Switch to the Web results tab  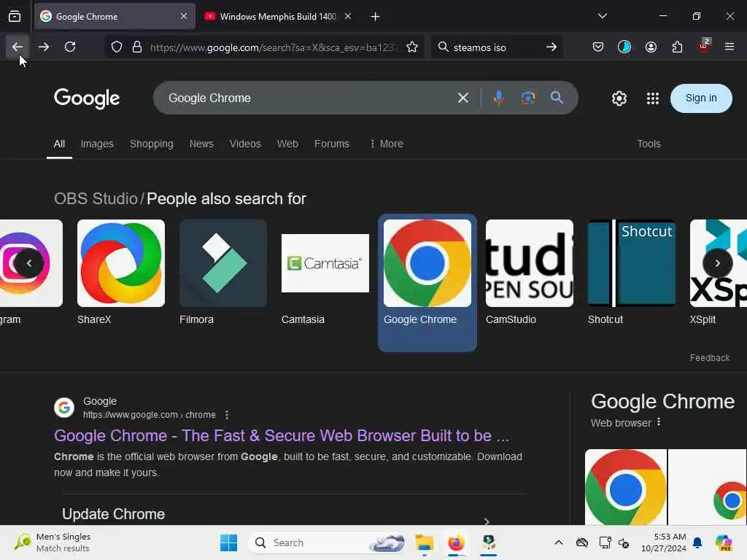[287, 144]
